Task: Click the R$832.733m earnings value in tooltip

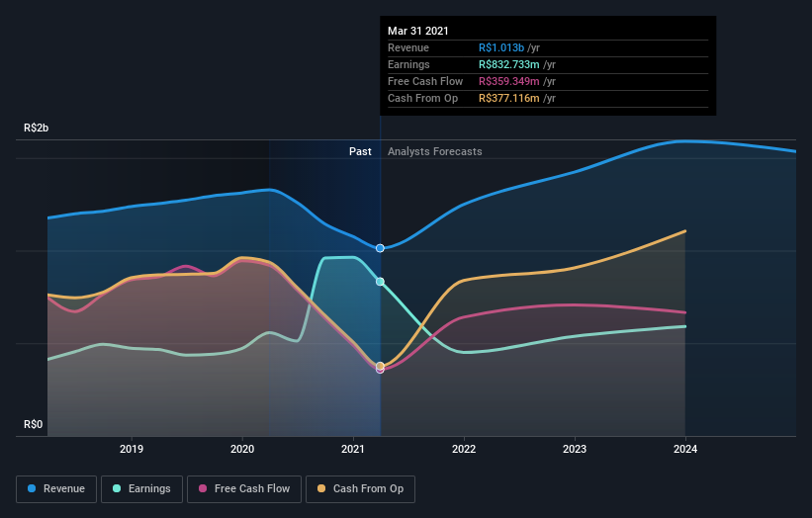Action: pos(509,64)
